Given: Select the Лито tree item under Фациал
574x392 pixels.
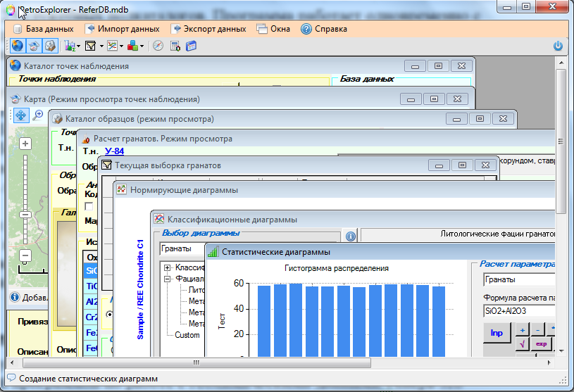Looking at the screenshot, I should (196, 290).
